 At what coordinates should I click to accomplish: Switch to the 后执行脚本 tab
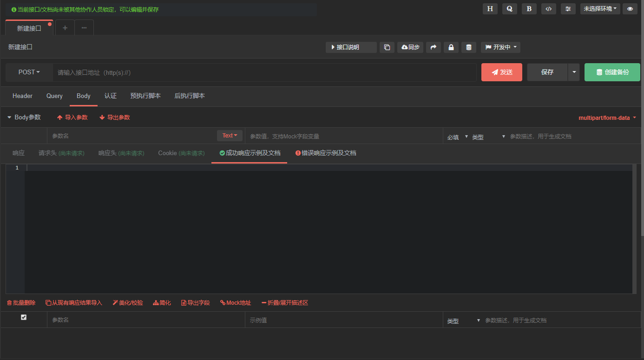[190, 96]
